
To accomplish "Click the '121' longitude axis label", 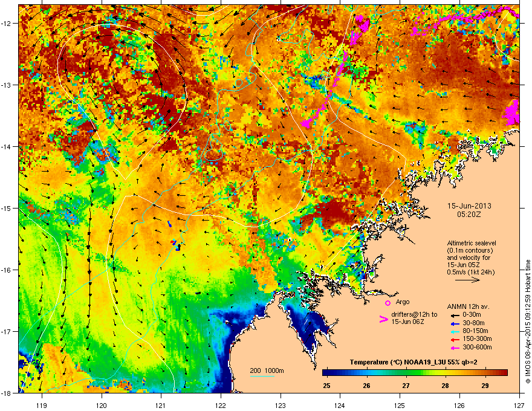I will pos(161,405).
